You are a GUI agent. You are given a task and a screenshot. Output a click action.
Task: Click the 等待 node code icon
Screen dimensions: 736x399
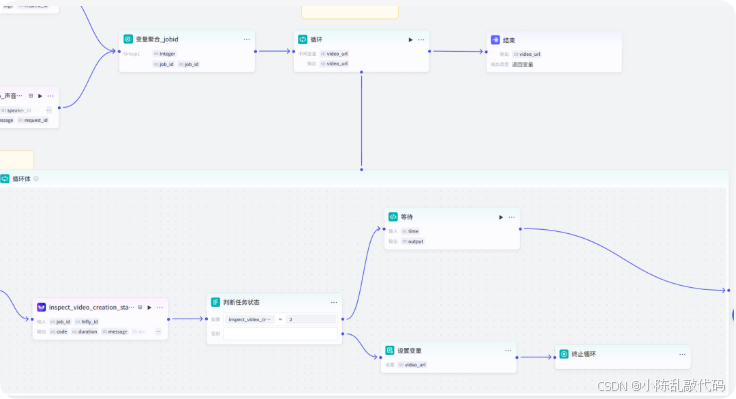click(393, 217)
